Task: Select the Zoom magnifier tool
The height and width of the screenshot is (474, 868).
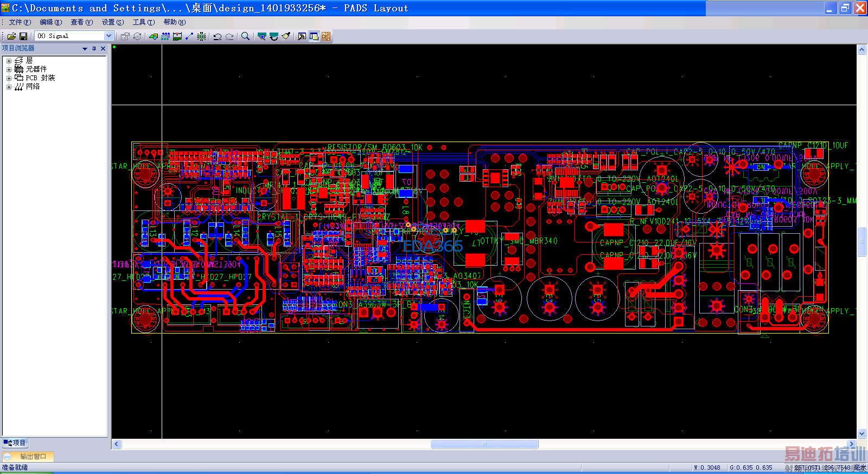Action: coord(245,36)
